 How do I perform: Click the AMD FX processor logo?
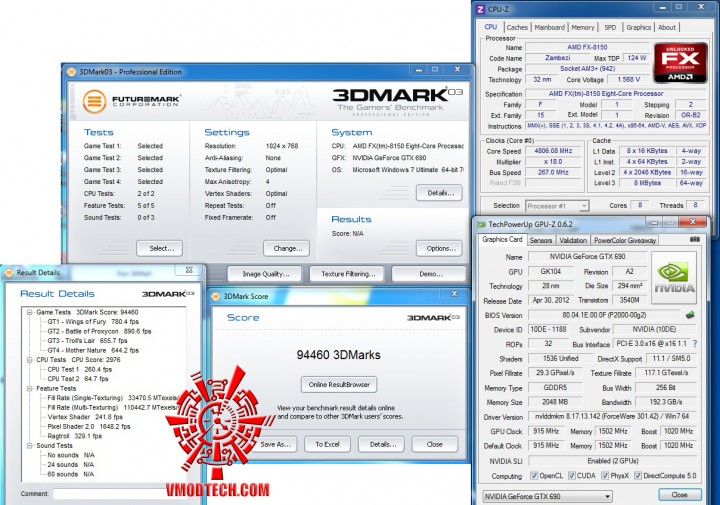click(681, 63)
